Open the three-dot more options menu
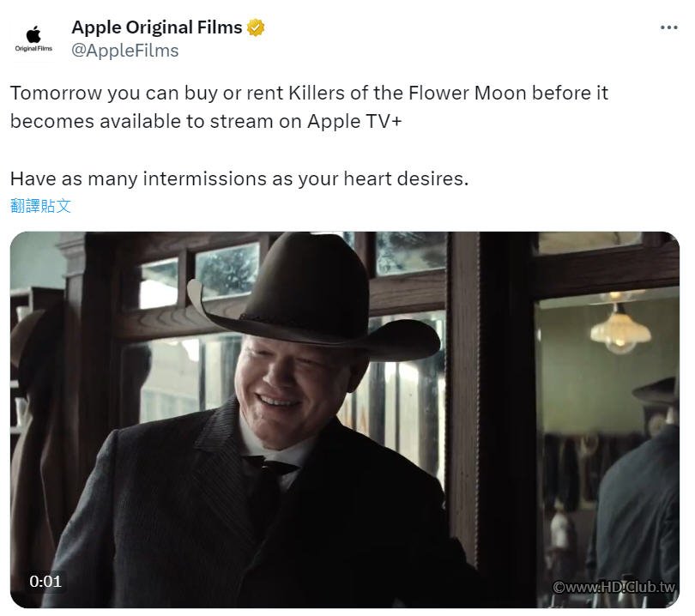Screen dimensions: 695x616 669,27
